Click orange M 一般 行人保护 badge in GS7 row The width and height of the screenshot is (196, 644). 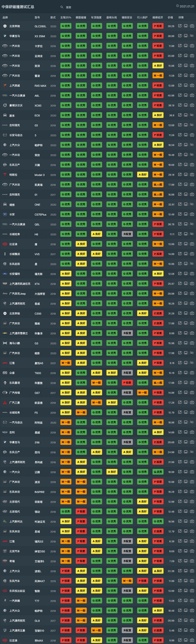[143, 392]
